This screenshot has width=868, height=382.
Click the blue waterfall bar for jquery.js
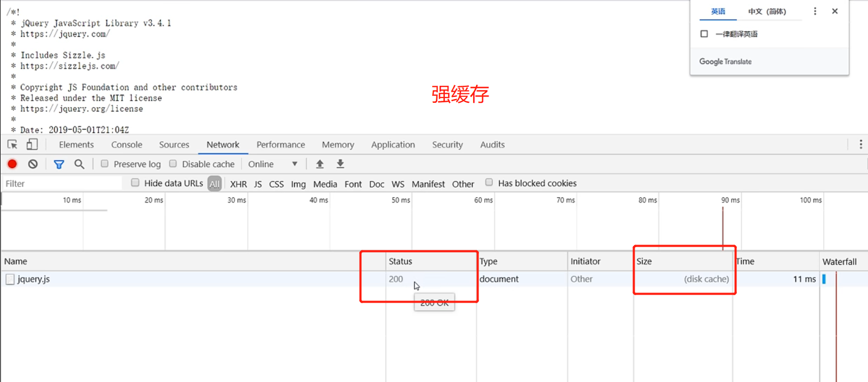(824, 279)
